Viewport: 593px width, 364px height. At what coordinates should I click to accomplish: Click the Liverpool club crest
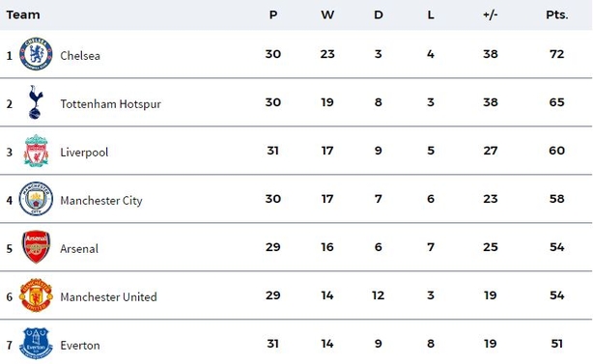[x=36, y=151]
